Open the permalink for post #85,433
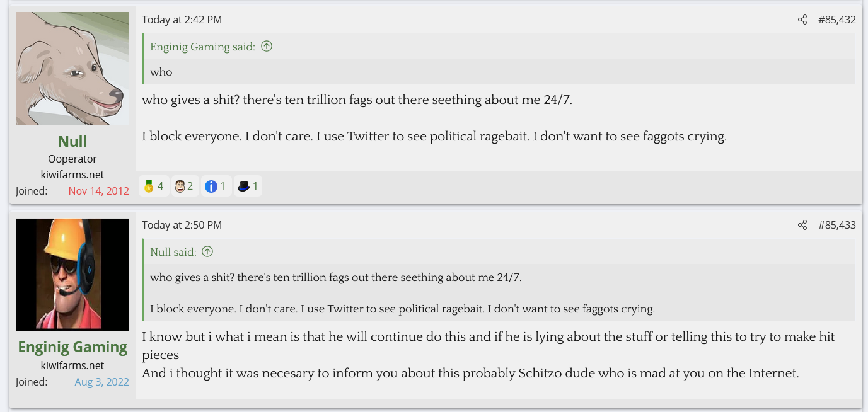Screen dimensions: 868x412 click(x=836, y=225)
